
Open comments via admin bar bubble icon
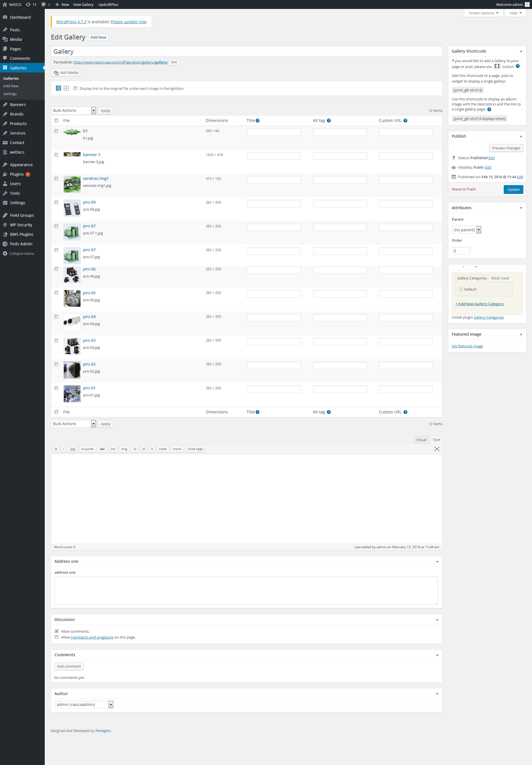click(44, 4)
